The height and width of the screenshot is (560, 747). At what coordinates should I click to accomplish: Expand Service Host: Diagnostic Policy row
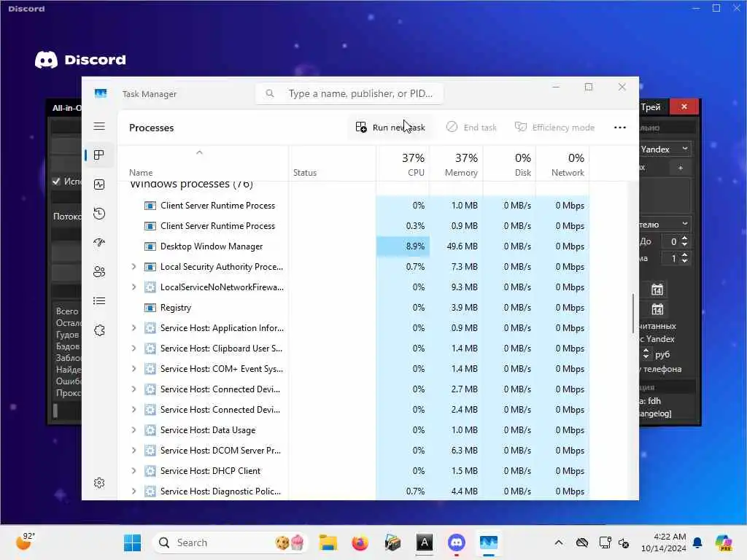(x=134, y=491)
